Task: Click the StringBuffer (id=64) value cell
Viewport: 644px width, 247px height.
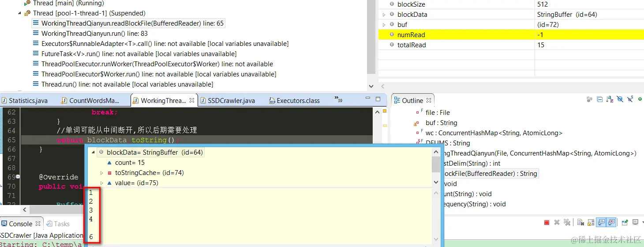Action: click(567, 15)
